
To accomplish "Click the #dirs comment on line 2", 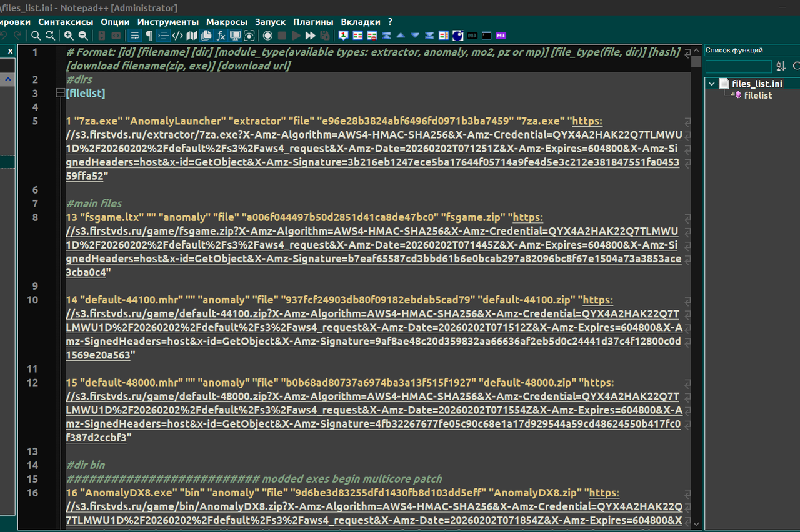I will [79, 79].
